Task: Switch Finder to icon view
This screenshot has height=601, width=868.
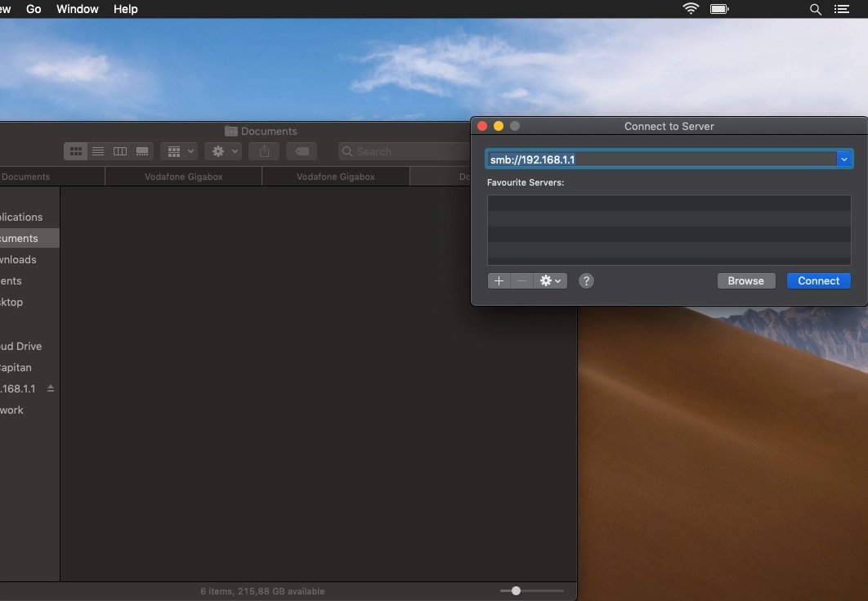Action: tap(75, 151)
